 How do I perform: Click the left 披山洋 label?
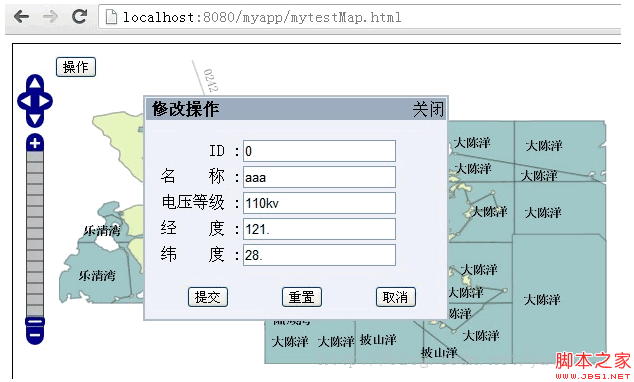[378, 340]
